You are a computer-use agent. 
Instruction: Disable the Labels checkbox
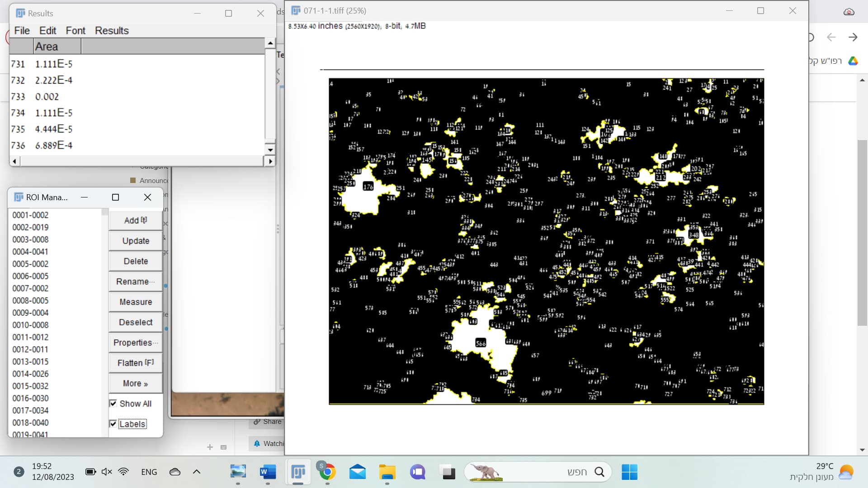113,423
